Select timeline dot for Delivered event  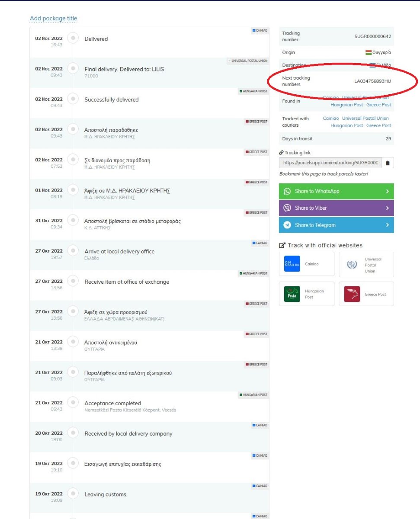pos(74,38)
